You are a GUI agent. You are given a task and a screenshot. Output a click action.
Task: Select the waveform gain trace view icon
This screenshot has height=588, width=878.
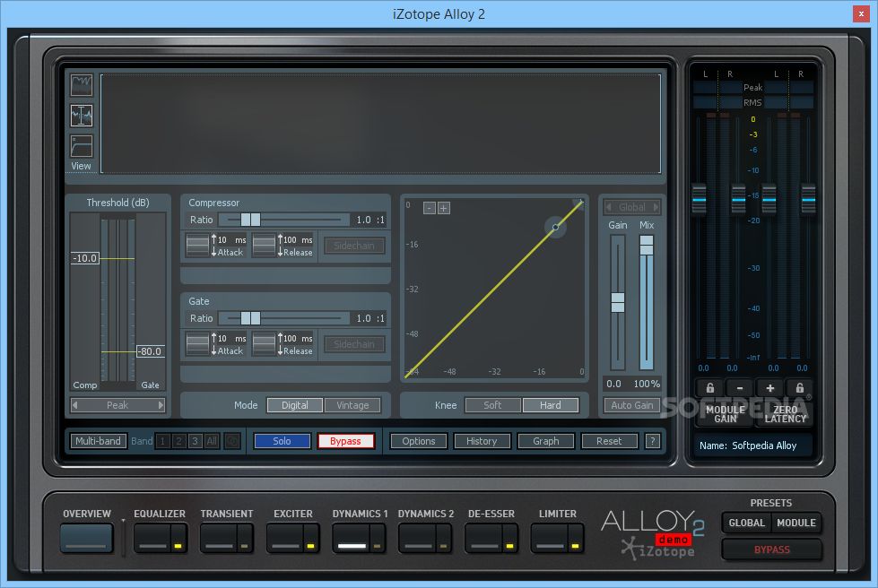click(82, 116)
